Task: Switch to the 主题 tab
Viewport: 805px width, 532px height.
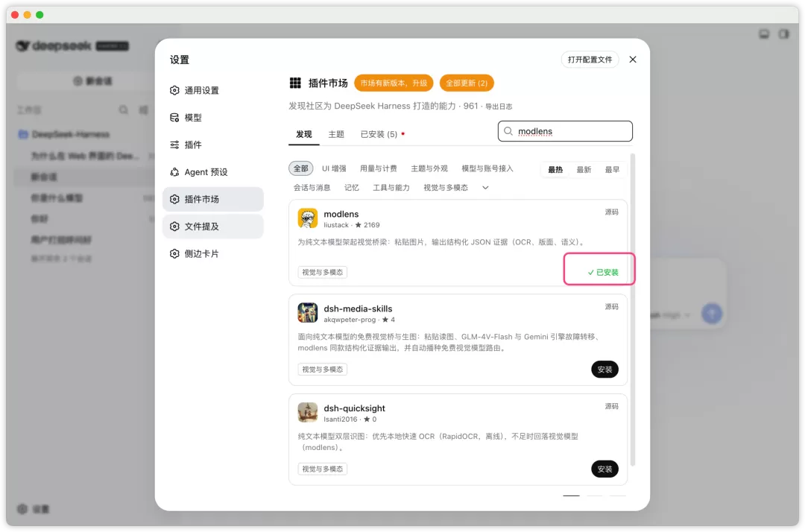Action: coord(336,134)
